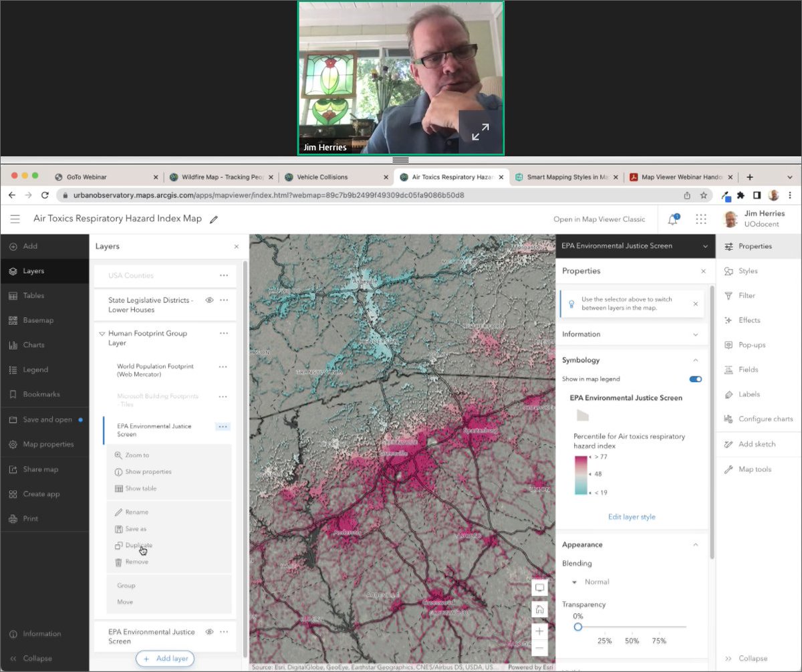Open options for USA Counties layer
The height and width of the screenshot is (672, 802).
click(x=224, y=275)
